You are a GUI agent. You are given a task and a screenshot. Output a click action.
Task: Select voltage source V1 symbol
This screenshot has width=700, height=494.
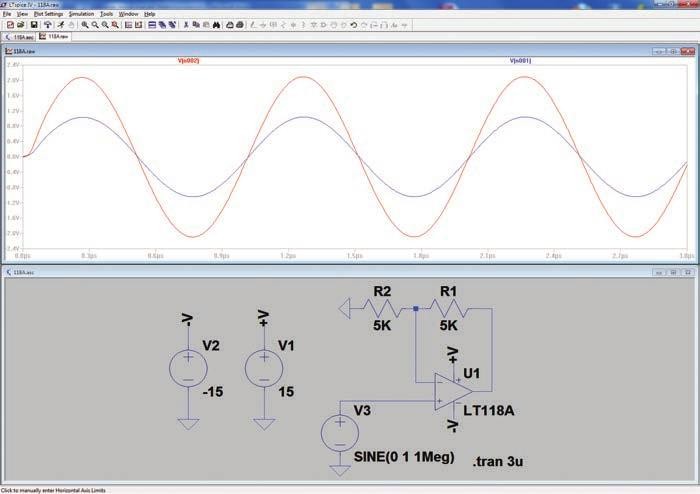click(x=264, y=369)
